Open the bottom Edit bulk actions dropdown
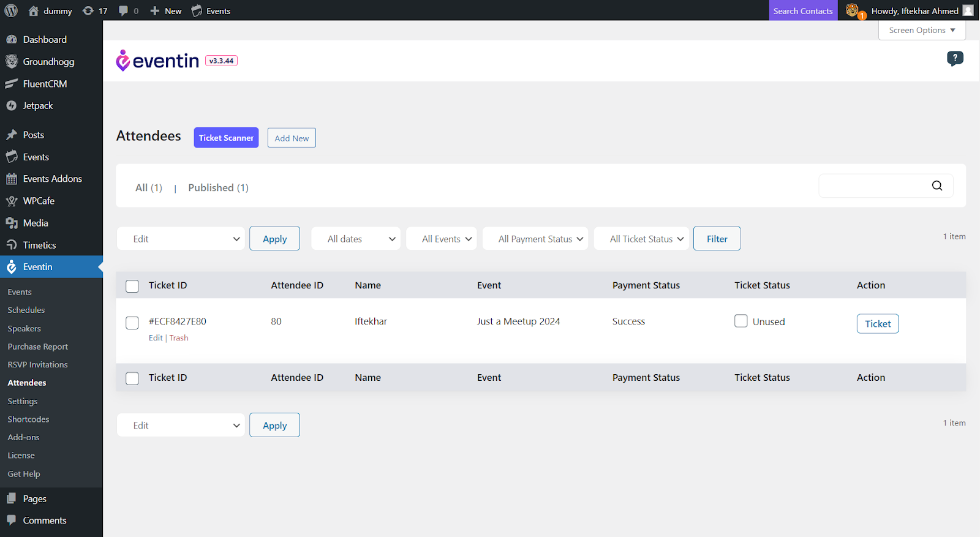The width and height of the screenshot is (980, 537). click(x=181, y=425)
